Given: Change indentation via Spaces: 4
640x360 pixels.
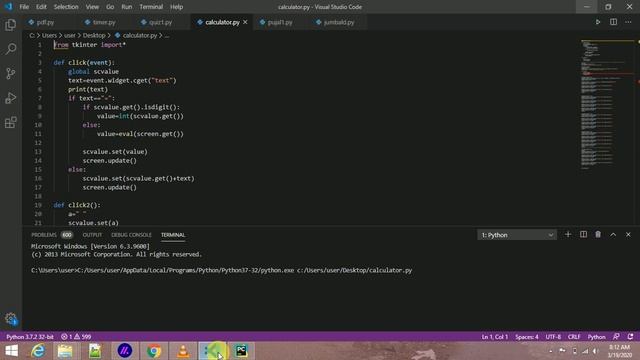Looking at the screenshot, I should point(527,337).
